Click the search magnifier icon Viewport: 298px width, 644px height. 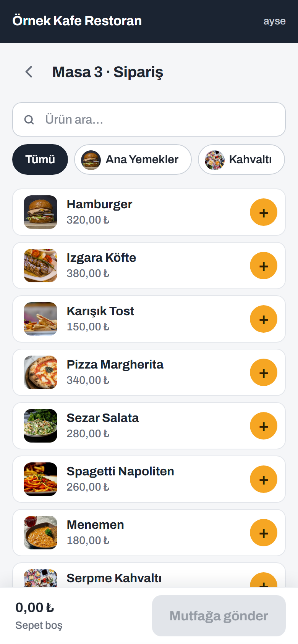tap(29, 120)
